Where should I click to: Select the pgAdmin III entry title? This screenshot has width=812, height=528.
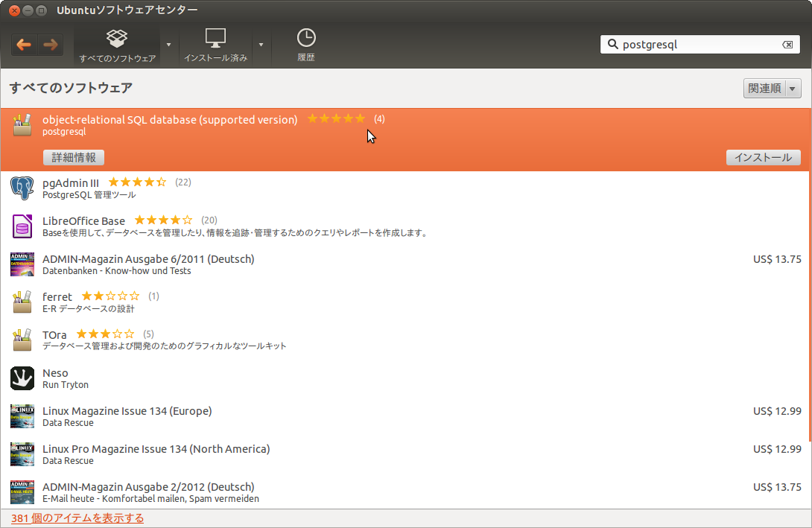point(71,182)
